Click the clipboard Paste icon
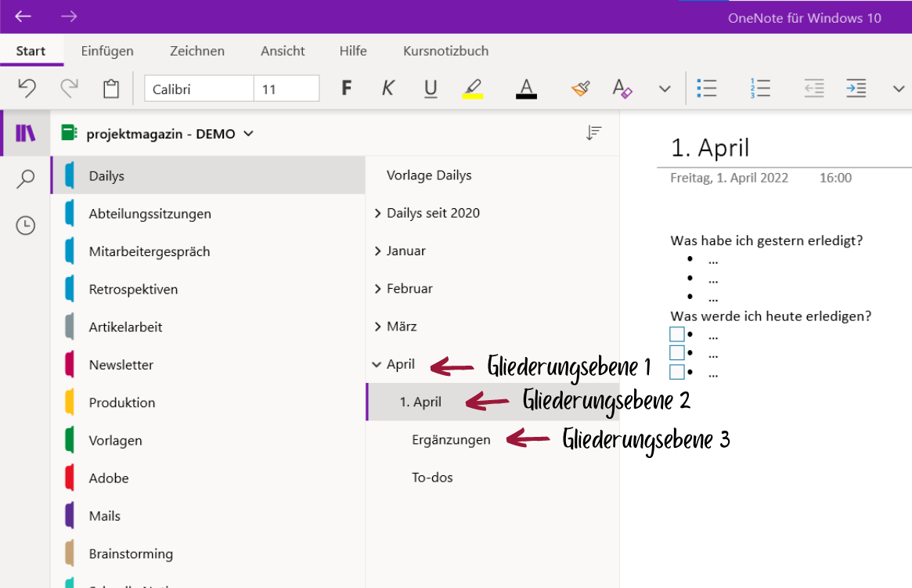Image resolution: width=912 pixels, height=588 pixels. (x=111, y=88)
